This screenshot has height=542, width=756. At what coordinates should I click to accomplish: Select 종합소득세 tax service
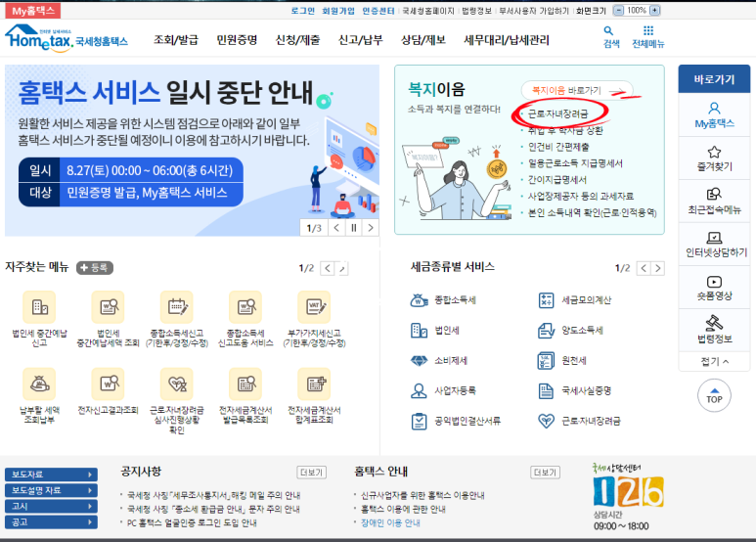tap(443, 300)
